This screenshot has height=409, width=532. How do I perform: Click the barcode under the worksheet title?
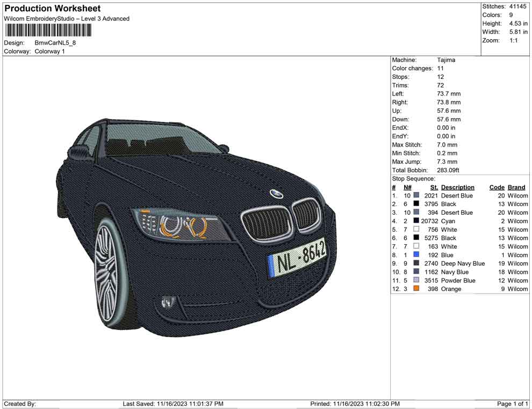(x=47, y=31)
